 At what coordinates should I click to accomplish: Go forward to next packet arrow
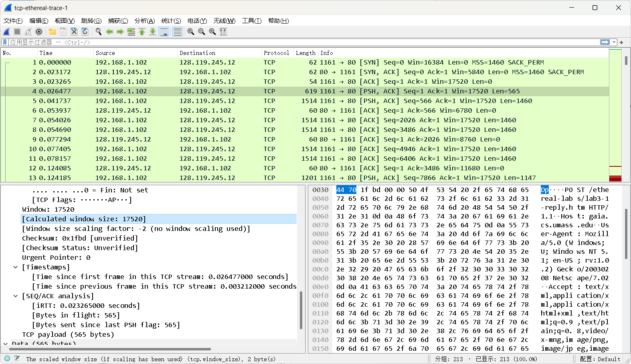[x=120, y=32]
